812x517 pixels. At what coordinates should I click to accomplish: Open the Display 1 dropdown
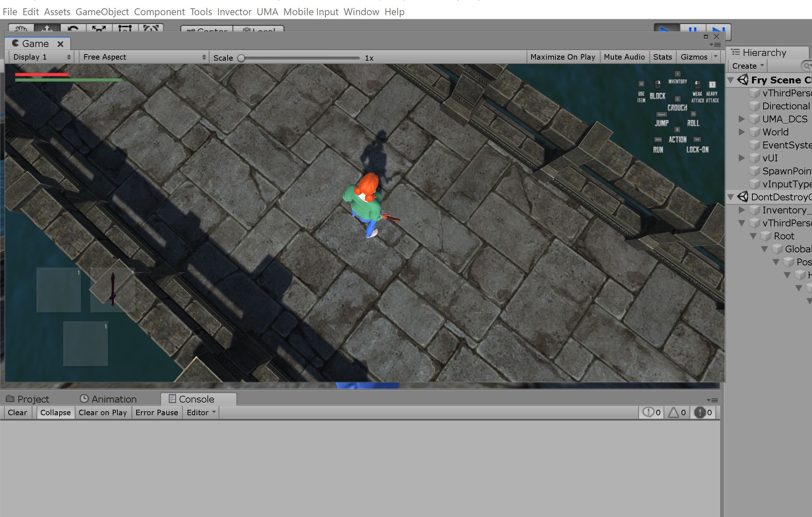(41, 57)
